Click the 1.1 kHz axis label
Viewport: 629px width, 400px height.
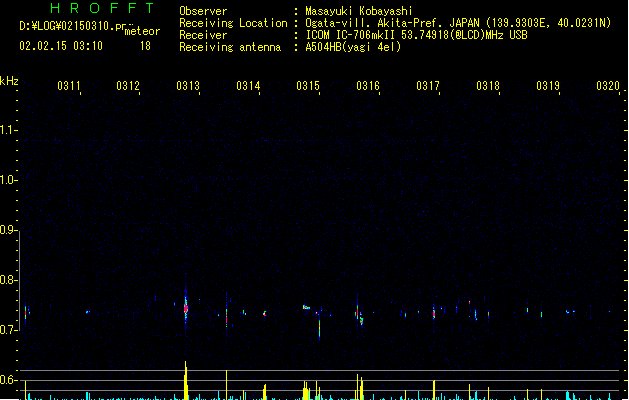[8, 130]
